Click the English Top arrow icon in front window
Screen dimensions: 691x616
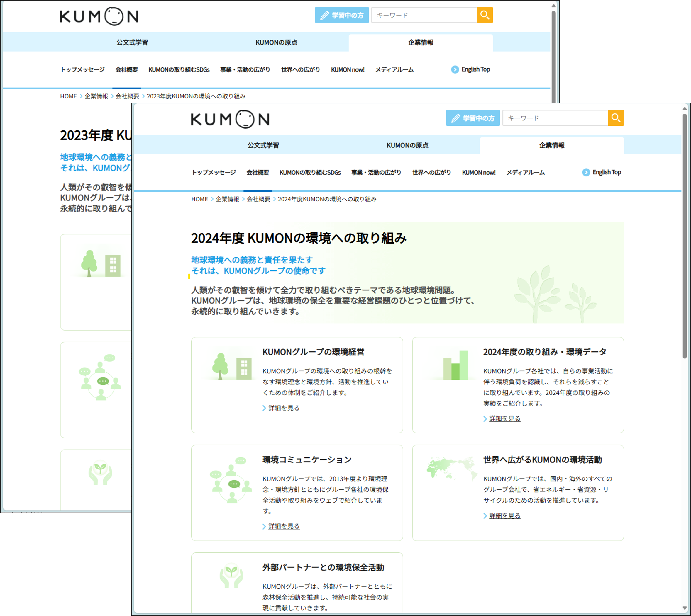tap(586, 172)
